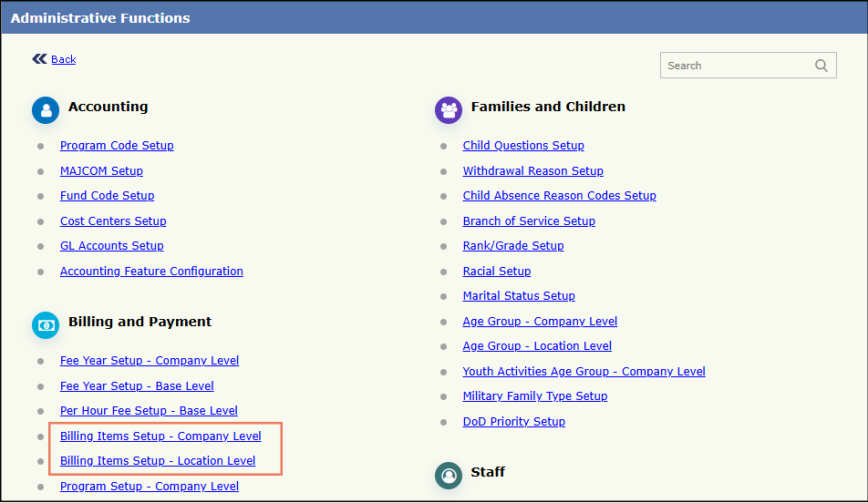Image resolution: width=868 pixels, height=503 pixels.
Task: Open Military Family Type Setup
Action: point(534,396)
